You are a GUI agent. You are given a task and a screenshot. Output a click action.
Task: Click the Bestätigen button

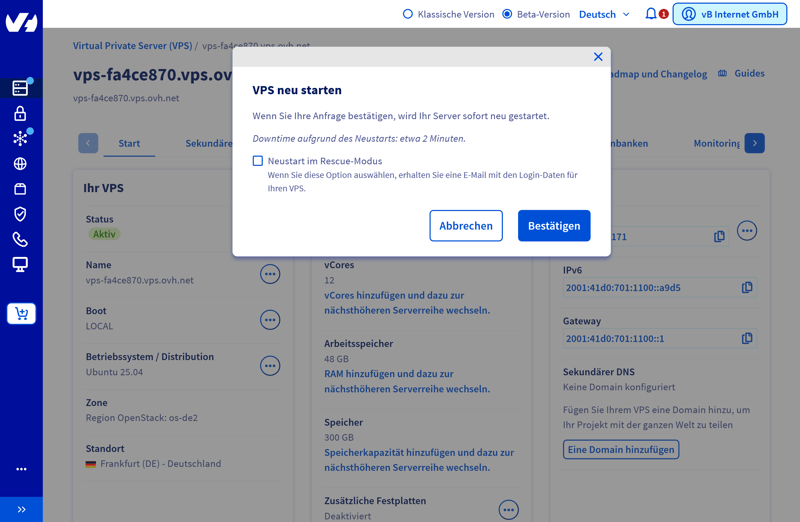[554, 226]
